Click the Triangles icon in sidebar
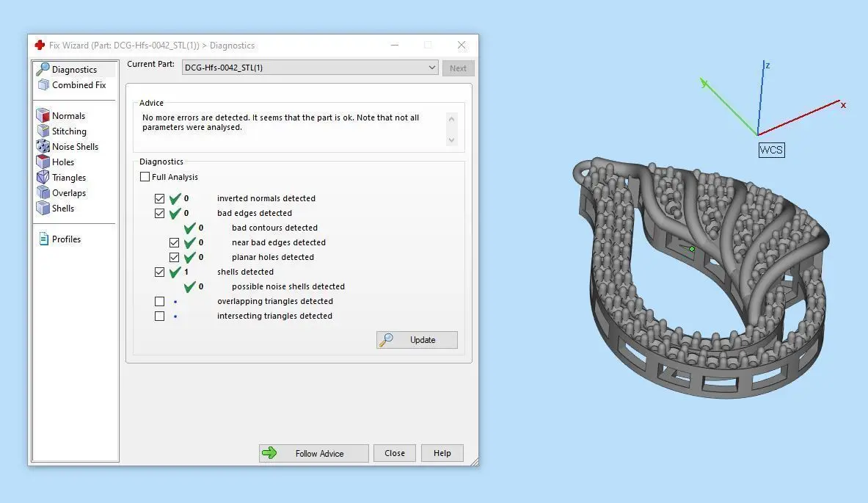868x503 pixels. click(x=43, y=177)
